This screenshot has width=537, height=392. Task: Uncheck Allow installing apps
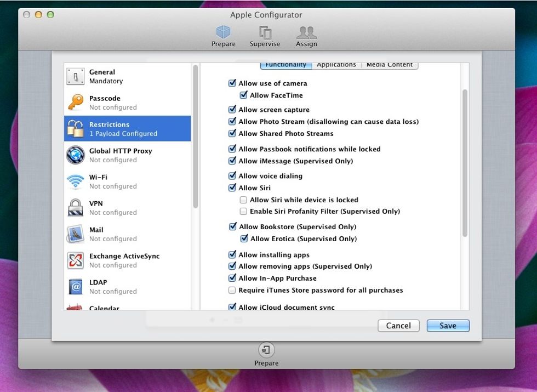pos(232,255)
